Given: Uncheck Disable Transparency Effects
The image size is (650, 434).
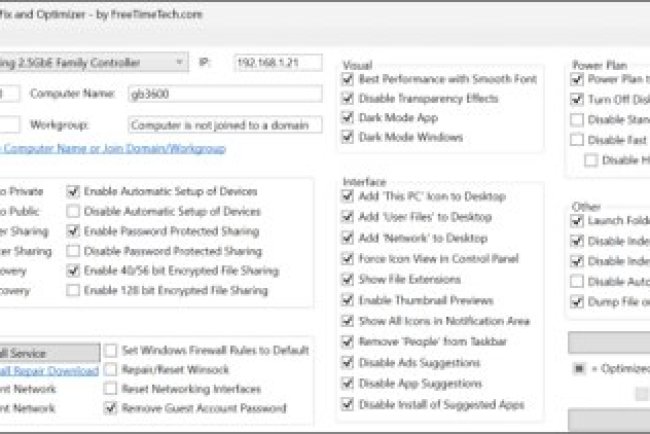Looking at the screenshot, I should 348,98.
